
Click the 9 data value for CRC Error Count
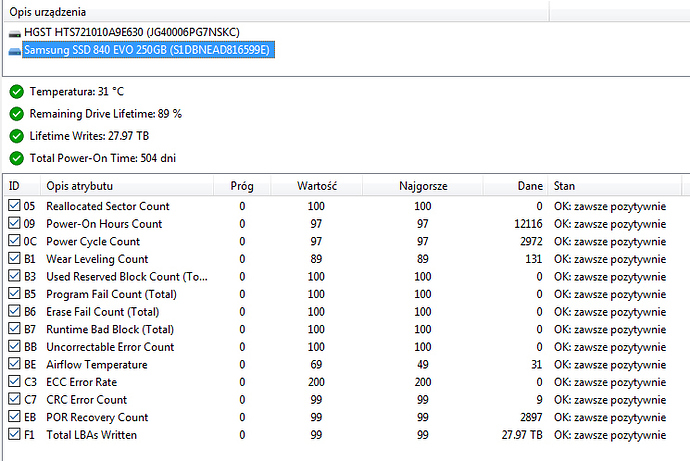(x=539, y=399)
